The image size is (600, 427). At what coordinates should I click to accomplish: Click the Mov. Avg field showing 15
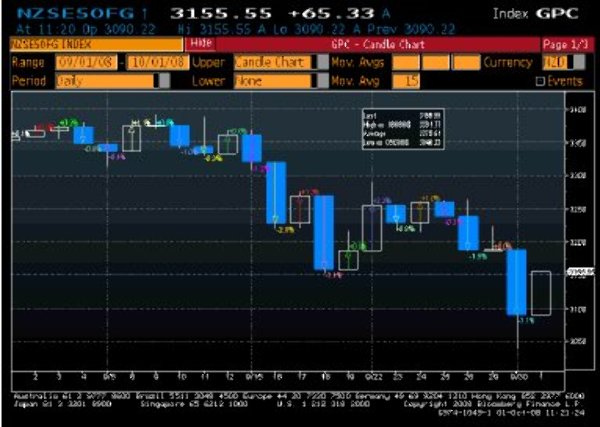pos(406,81)
